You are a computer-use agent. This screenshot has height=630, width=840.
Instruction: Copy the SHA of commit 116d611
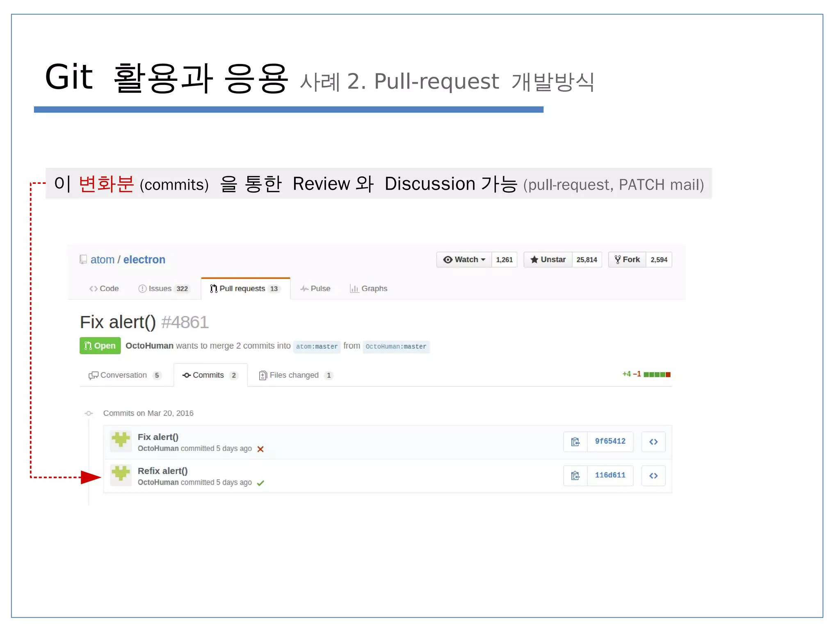click(x=575, y=476)
